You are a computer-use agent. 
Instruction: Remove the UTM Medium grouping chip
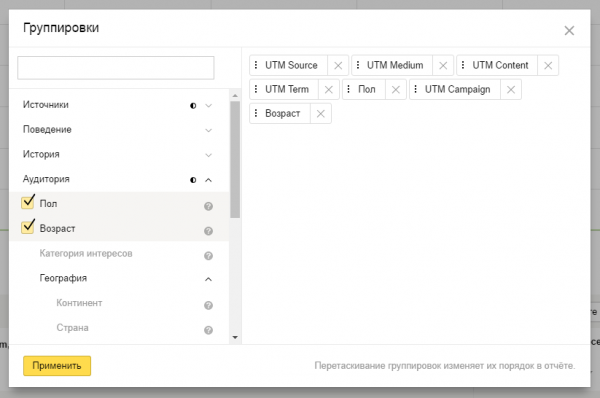click(x=443, y=65)
